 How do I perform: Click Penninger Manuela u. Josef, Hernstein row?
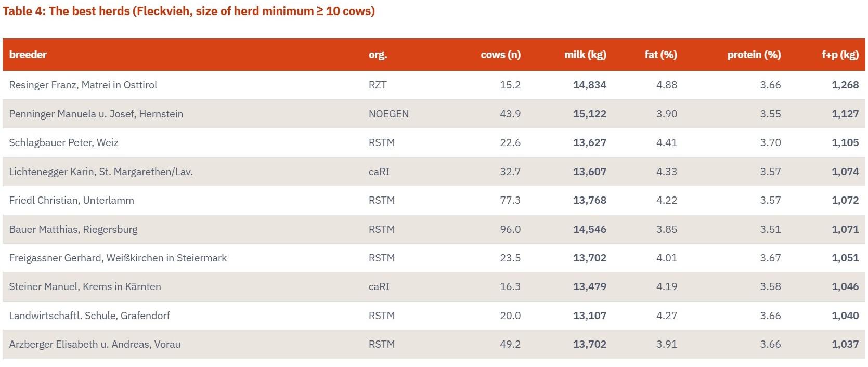tap(434, 114)
